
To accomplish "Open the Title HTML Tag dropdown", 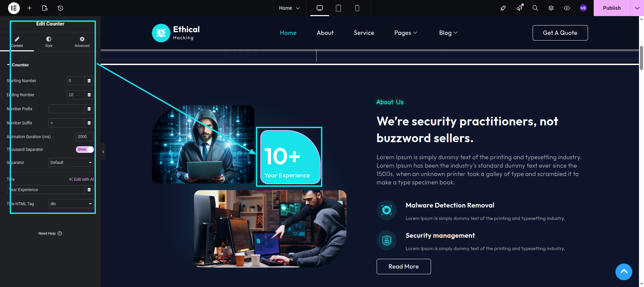I will tap(71, 204).
